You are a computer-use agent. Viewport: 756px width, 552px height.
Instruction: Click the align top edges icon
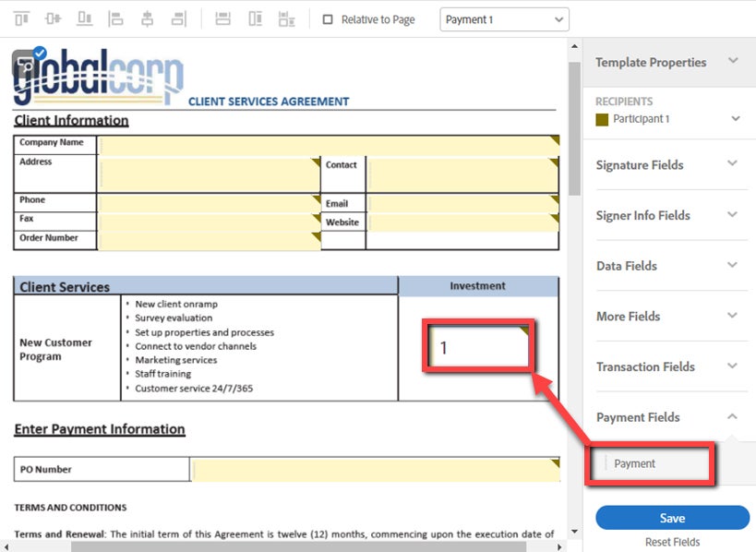[22, 19]
